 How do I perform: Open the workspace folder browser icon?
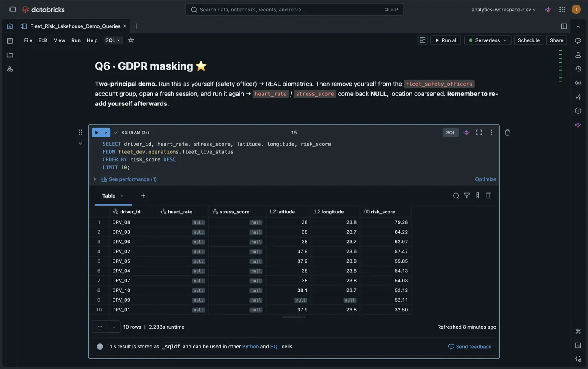click(x=10, y=55)
